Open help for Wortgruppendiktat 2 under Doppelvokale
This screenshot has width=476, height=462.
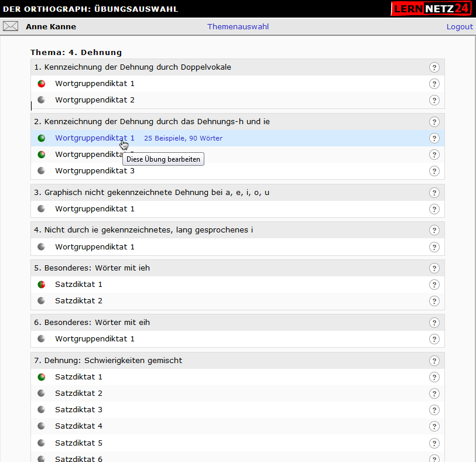pyautogui.click(x=434, y=100)
